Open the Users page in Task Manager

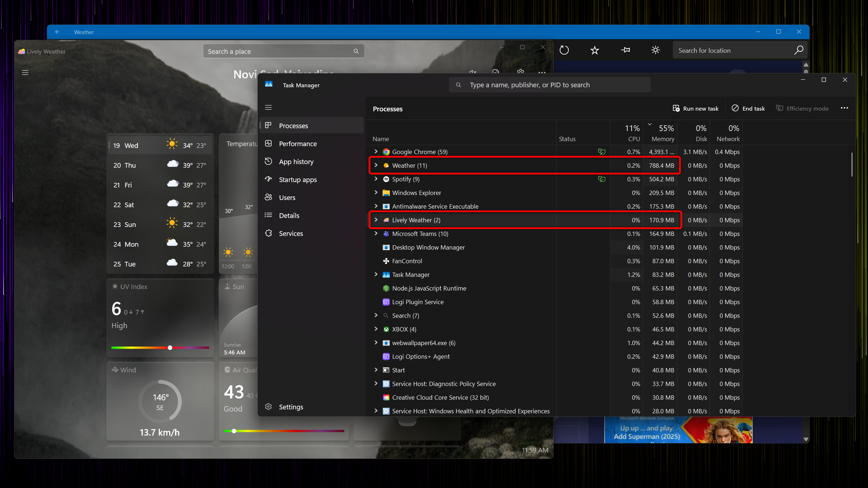(x=311, y=197)
